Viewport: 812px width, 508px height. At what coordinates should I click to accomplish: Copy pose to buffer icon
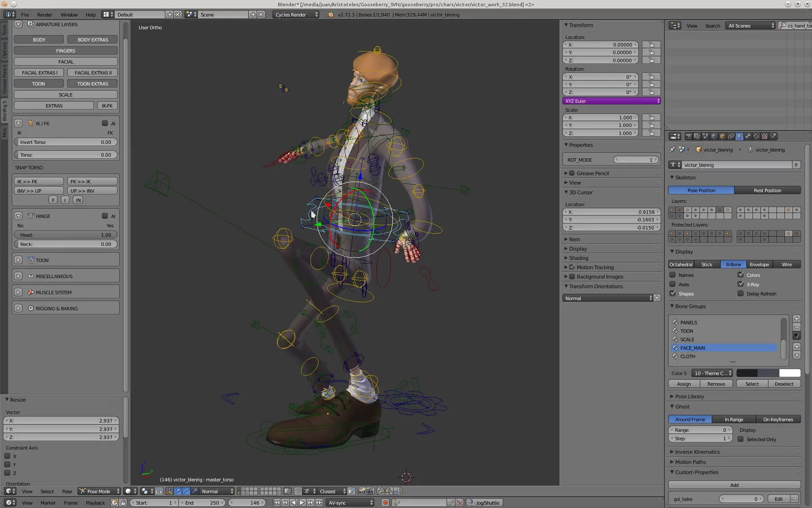381,491
